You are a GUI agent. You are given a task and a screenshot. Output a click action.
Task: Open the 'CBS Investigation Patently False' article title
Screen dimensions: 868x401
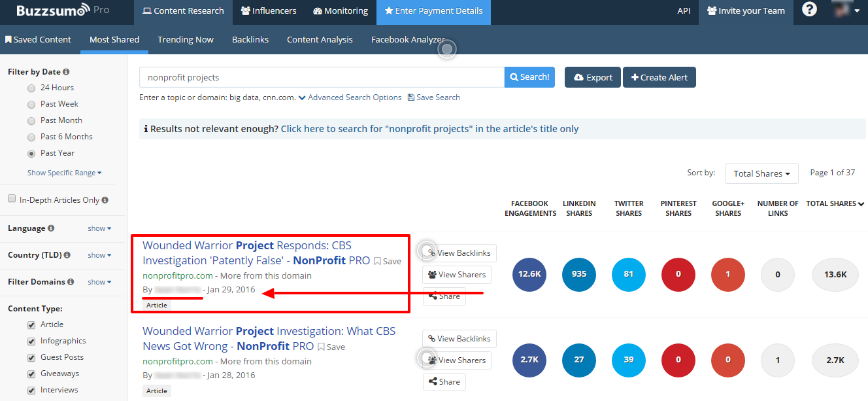click(256, 253)
